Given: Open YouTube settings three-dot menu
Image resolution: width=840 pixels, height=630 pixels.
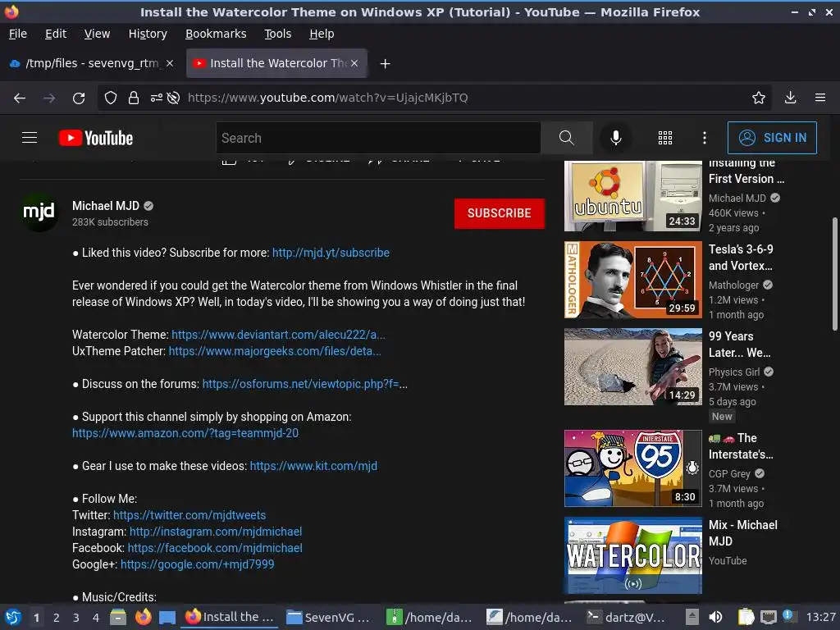Looking at the screenshot, I should [x=705, y=138].
